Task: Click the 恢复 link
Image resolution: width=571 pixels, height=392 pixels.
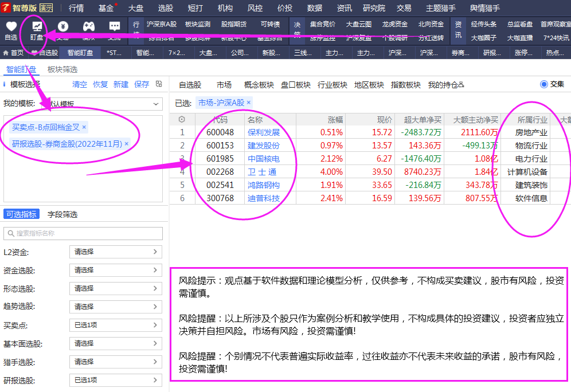Action: tap(100, 84)
